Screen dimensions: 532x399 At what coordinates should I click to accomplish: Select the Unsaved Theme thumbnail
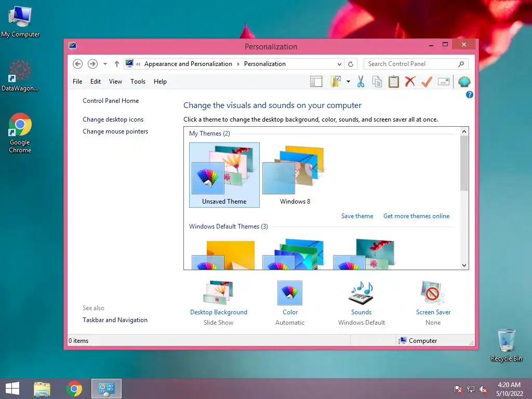(224, 175)
